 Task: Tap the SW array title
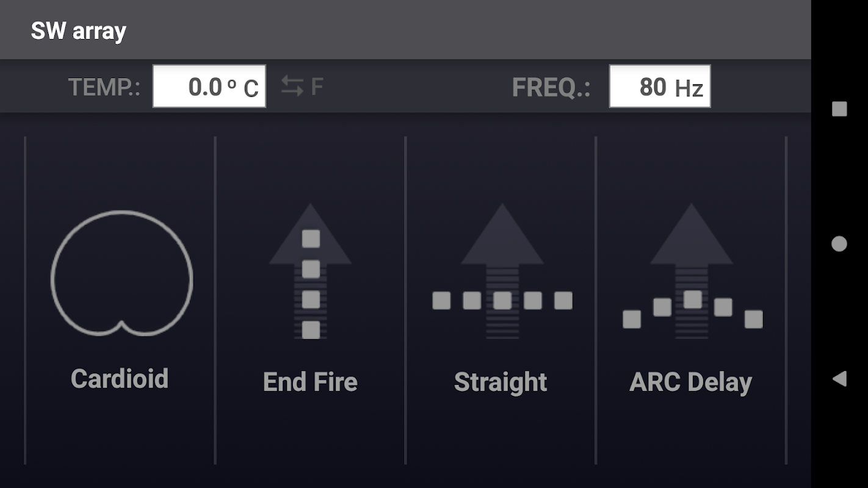(x=78, y=30)
